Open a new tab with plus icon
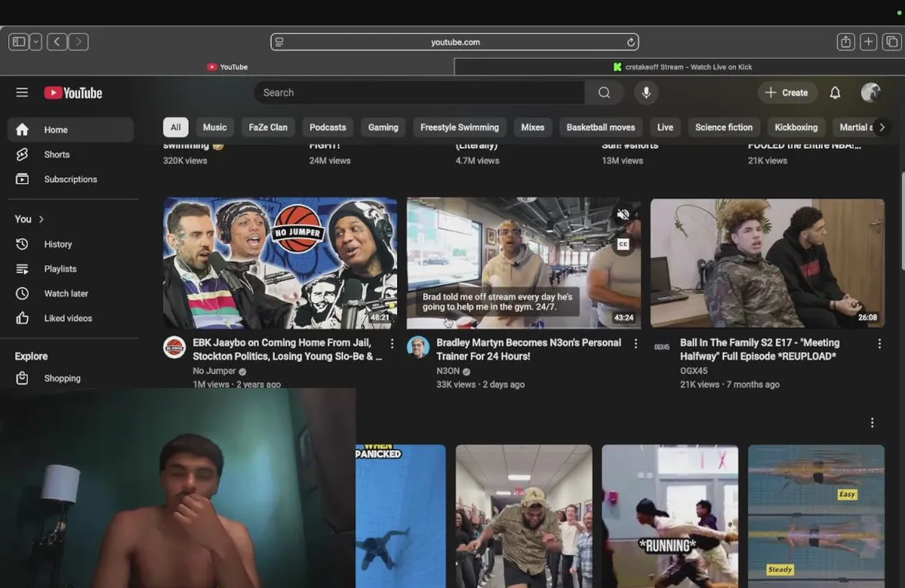Image resolution: width=905 pixels, height=588 pixels. click(868, 42)
